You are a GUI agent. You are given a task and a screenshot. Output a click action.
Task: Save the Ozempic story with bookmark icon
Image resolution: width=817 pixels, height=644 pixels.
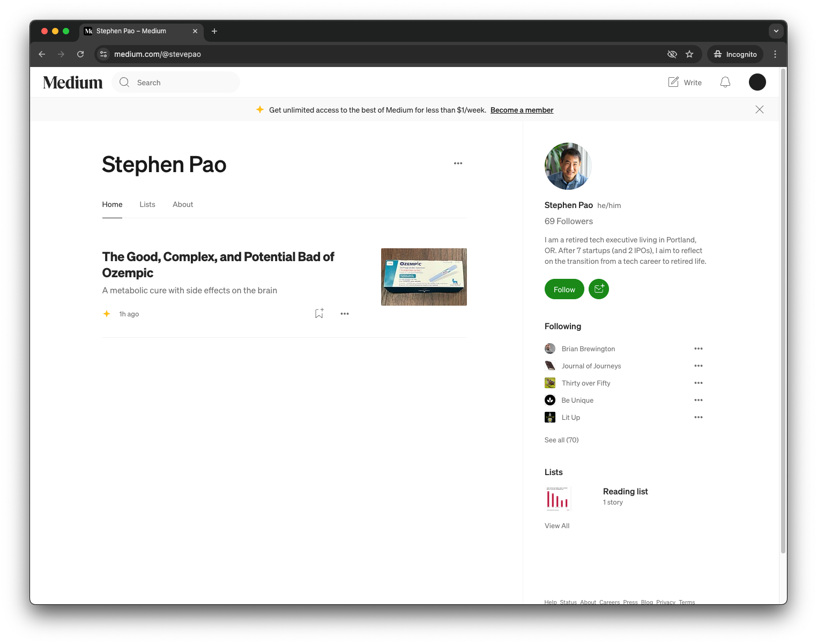point(319,314)
